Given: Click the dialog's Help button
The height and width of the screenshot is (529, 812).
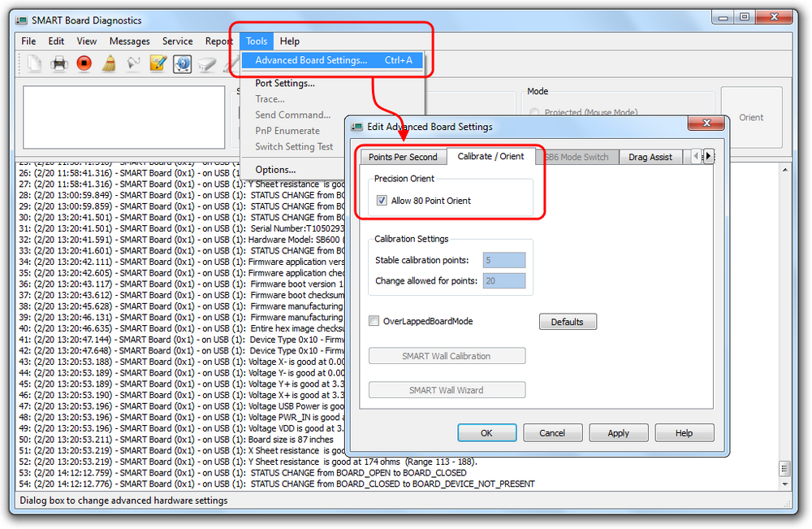Looking at the screenshot, I should [x=684, y=432].
